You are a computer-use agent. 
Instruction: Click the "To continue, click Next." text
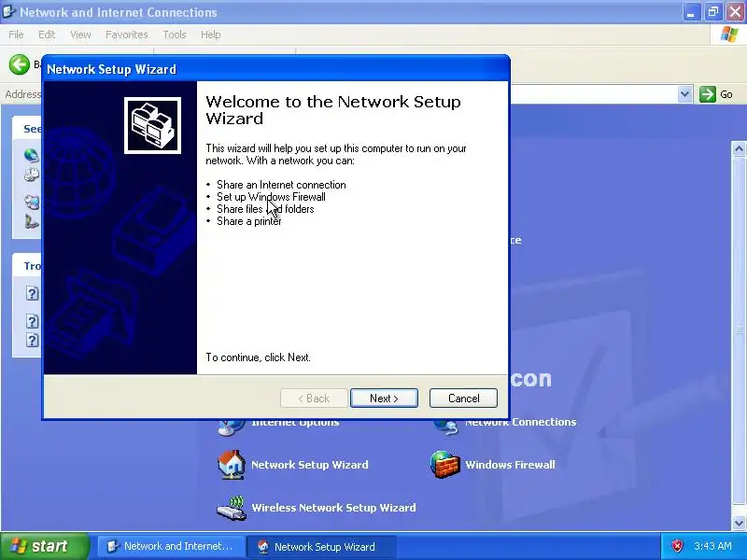tap(258, 357)
